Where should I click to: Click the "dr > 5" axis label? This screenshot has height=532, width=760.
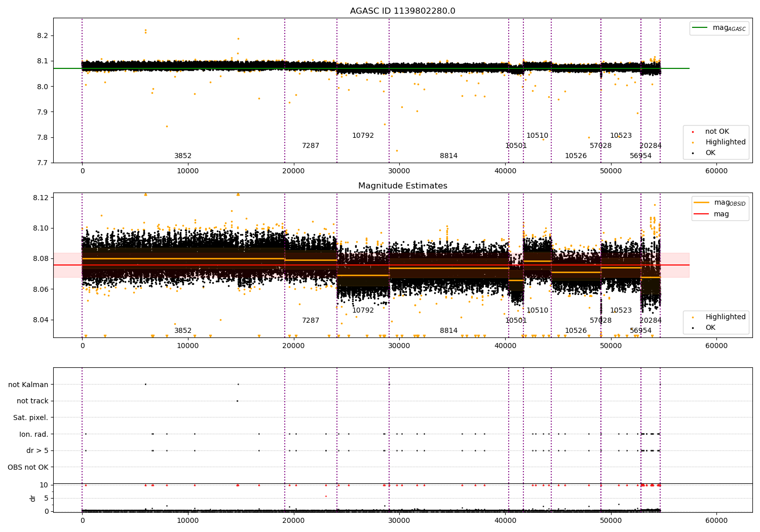click(x=37, y=451)
